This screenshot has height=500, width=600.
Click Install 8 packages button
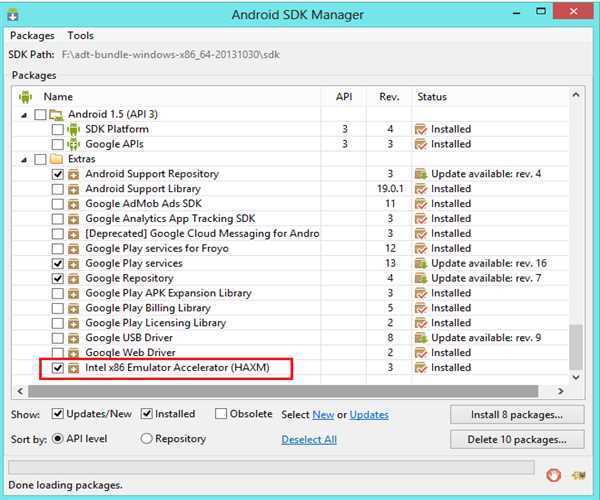point(517,414)
